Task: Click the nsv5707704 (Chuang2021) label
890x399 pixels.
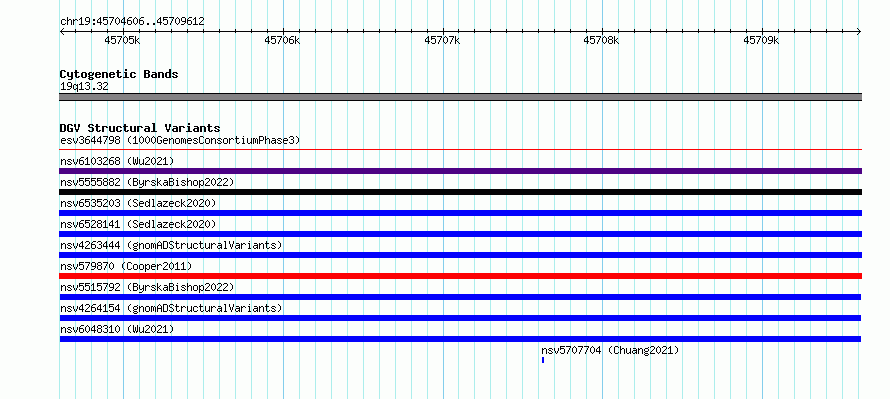Action: point(610,350)
